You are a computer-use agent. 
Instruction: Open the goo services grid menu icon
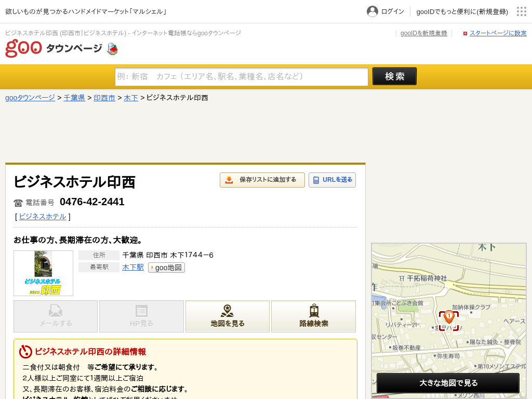coord(521,11)
